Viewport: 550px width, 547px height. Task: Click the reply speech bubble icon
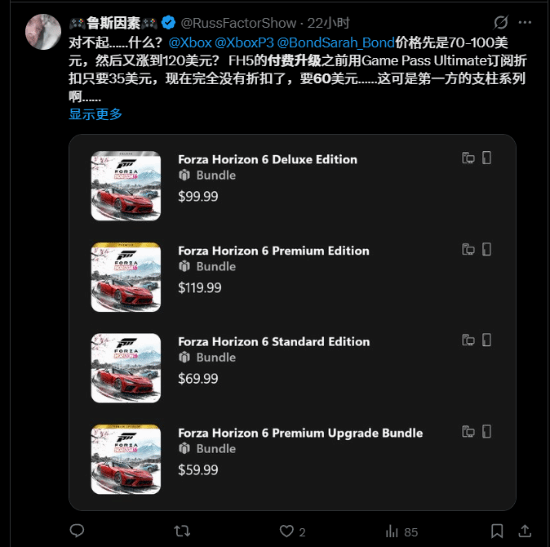[x=77, y=531]
